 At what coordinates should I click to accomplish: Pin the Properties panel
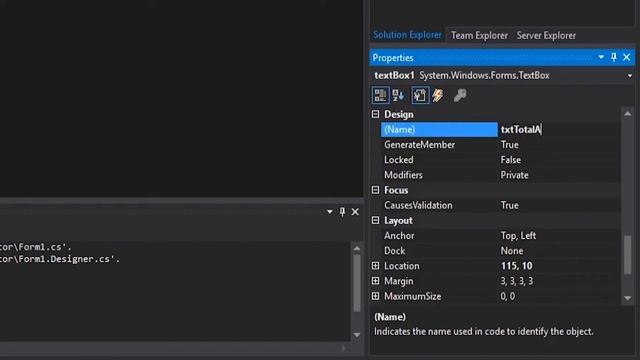coord(614,57)
